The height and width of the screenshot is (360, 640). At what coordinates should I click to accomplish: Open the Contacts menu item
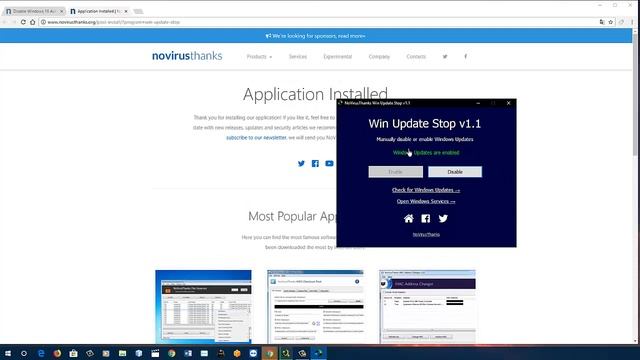pyautogui.click(x=416, y=56)
